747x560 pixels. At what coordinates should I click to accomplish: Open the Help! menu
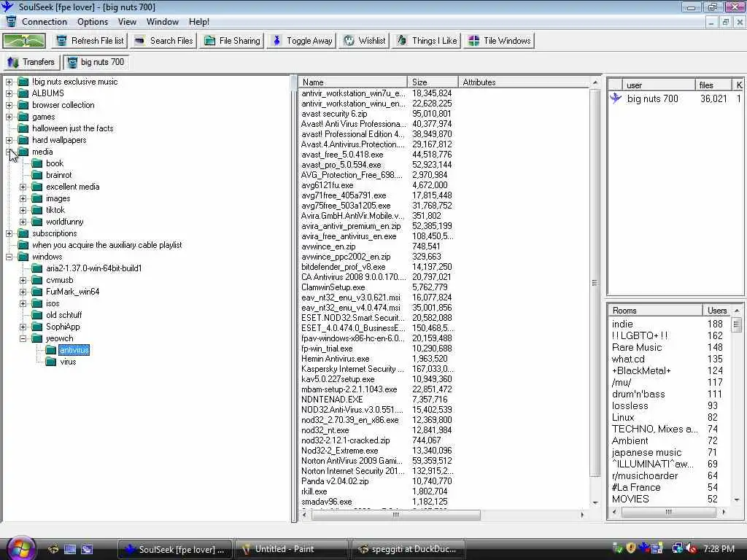click(198, 22)
